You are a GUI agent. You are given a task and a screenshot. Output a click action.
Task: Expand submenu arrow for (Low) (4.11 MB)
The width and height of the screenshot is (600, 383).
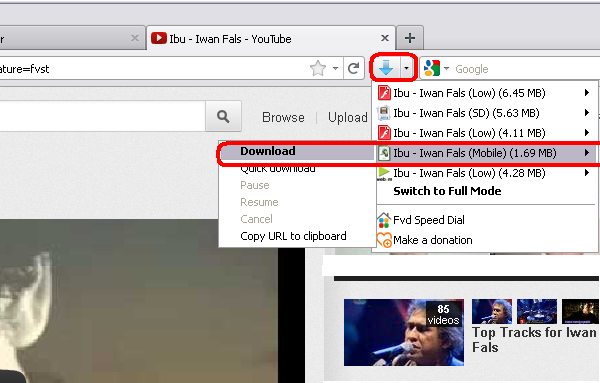587,132
